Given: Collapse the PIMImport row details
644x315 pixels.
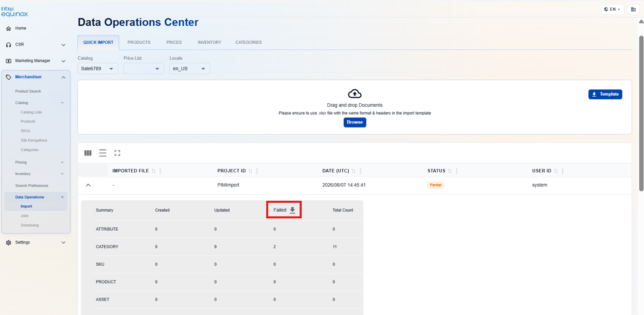Looking at the screenshot, I should [88, 185].
